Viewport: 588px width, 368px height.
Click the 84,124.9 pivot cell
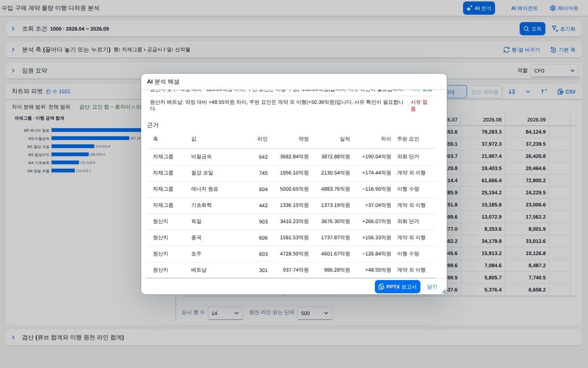[x=536, y=132]
